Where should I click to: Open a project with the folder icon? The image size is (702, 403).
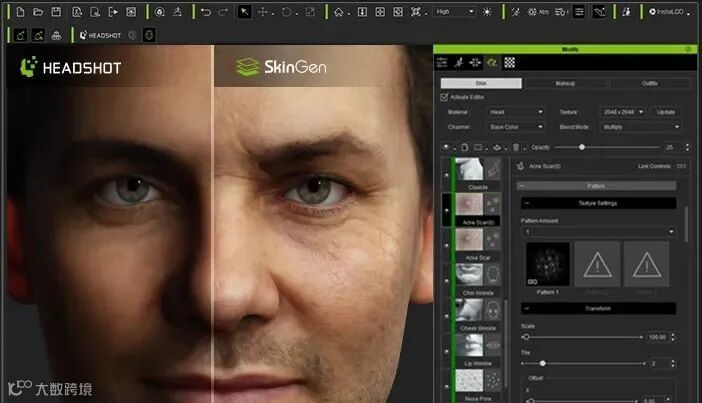pos(38,12)
